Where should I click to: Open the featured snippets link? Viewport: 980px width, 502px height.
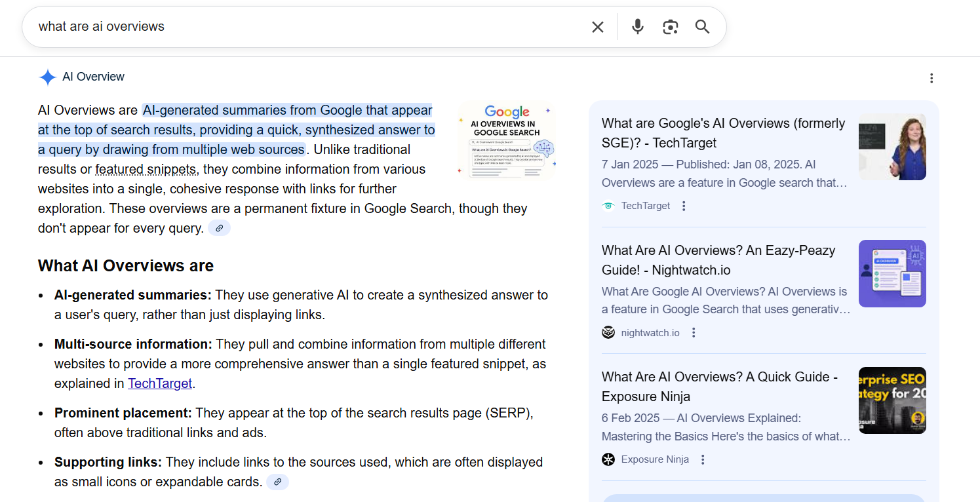click(145, 169)
